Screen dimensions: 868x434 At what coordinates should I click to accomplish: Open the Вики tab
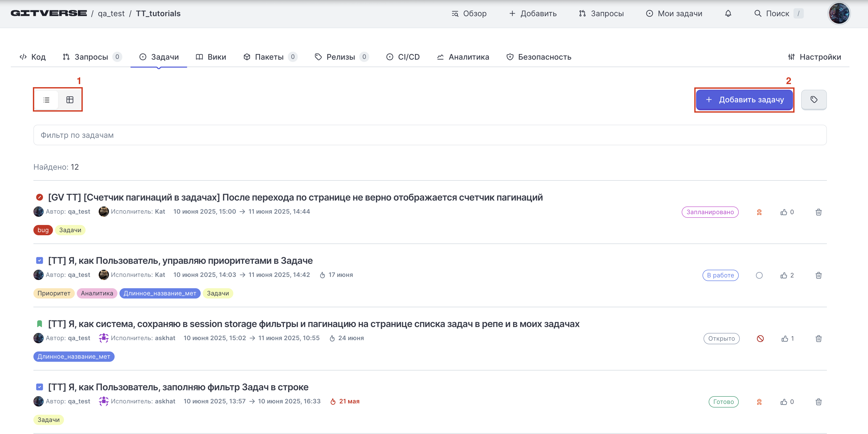pos(211,57)
